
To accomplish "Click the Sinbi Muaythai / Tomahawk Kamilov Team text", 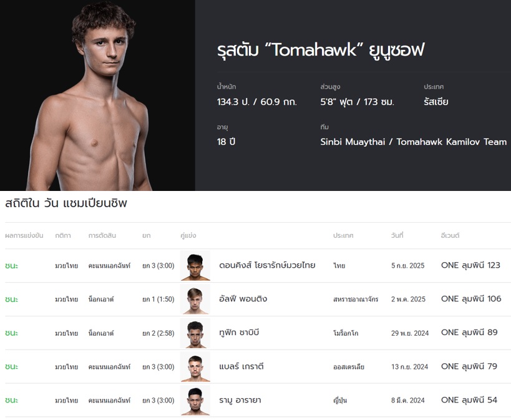I will [413, 142].
